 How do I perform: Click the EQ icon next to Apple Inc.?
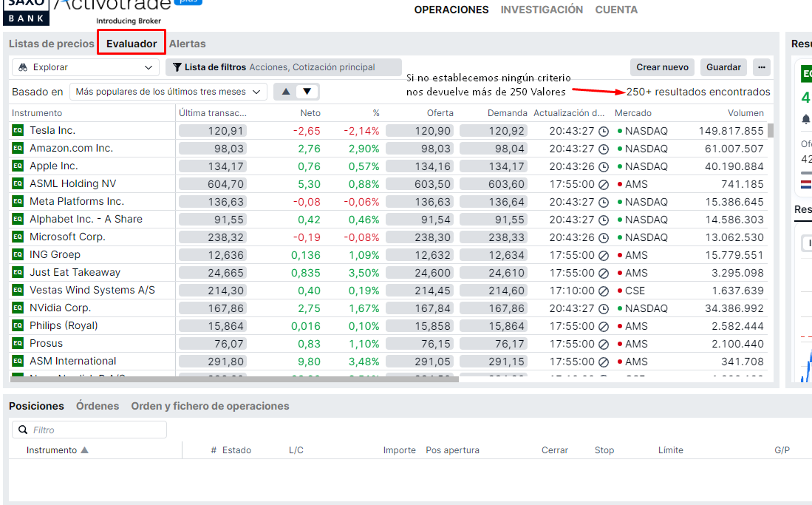click(18, 166)
